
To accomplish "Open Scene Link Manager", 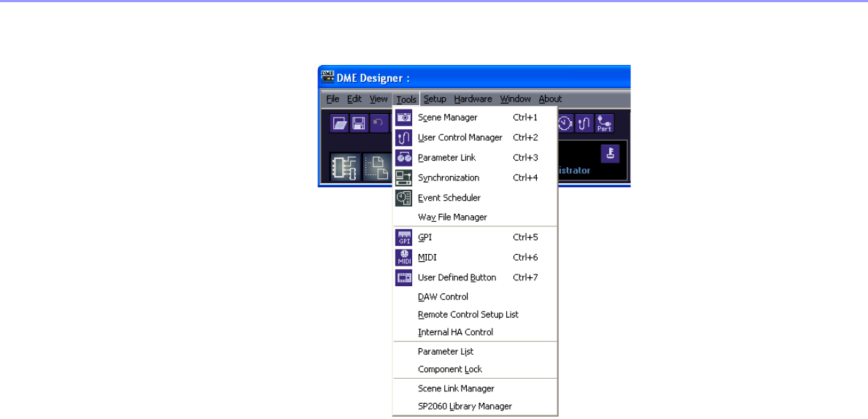I will click(475, 388).
